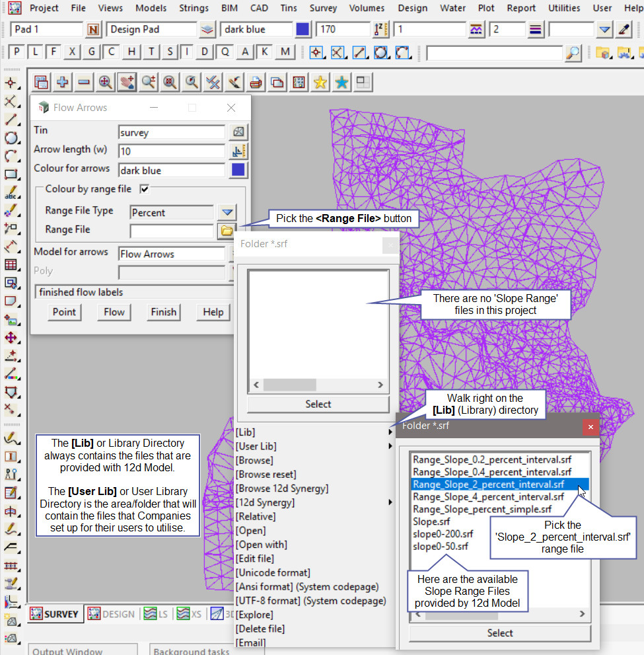Click the print icon on view toolbar
This screenshot has height=655, width=644.
click(256, 82)
